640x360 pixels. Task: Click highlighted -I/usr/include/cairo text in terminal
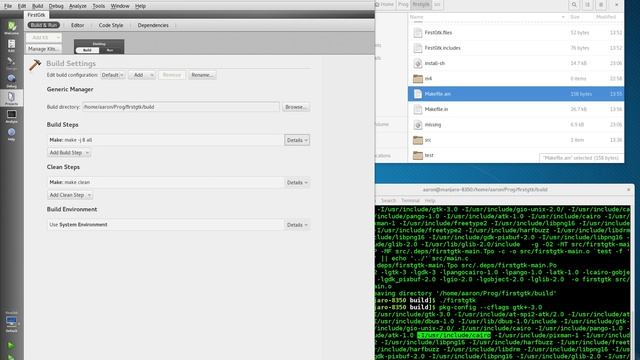coord(454,335)
